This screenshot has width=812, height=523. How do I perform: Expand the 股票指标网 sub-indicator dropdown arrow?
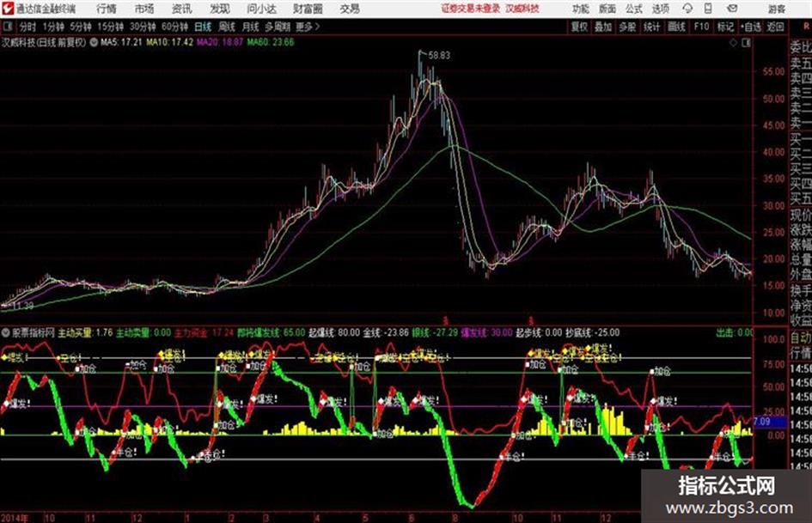pyautogui.click(x=6, y=332)
